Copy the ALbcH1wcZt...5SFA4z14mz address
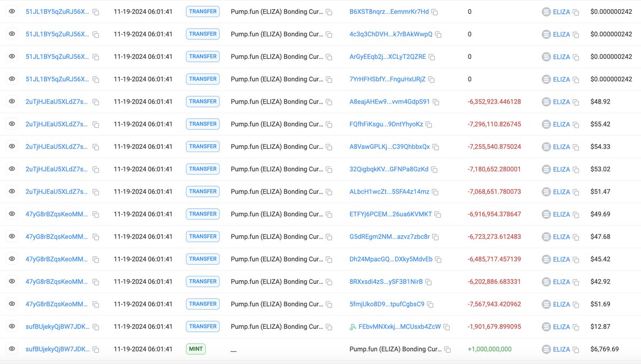This screenshot has height=364, width=641. [x=435, y=192]
